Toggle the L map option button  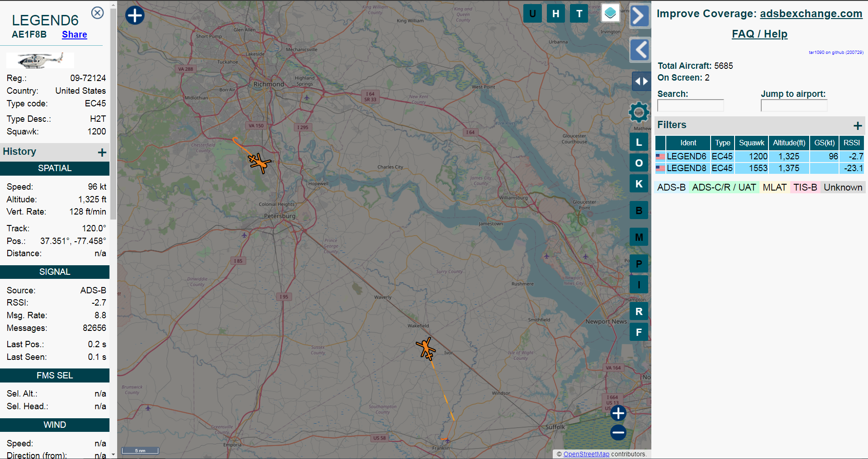click(x=639, y=142)
